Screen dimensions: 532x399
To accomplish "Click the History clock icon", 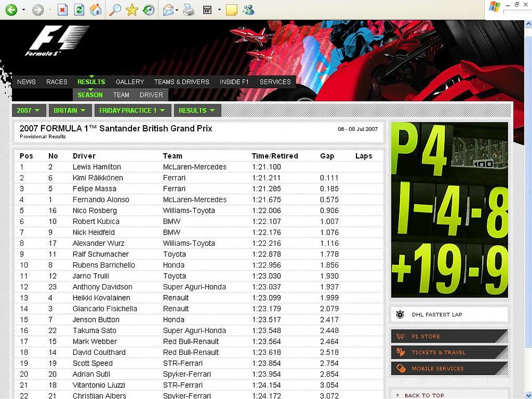I will [x=148, y=10].
